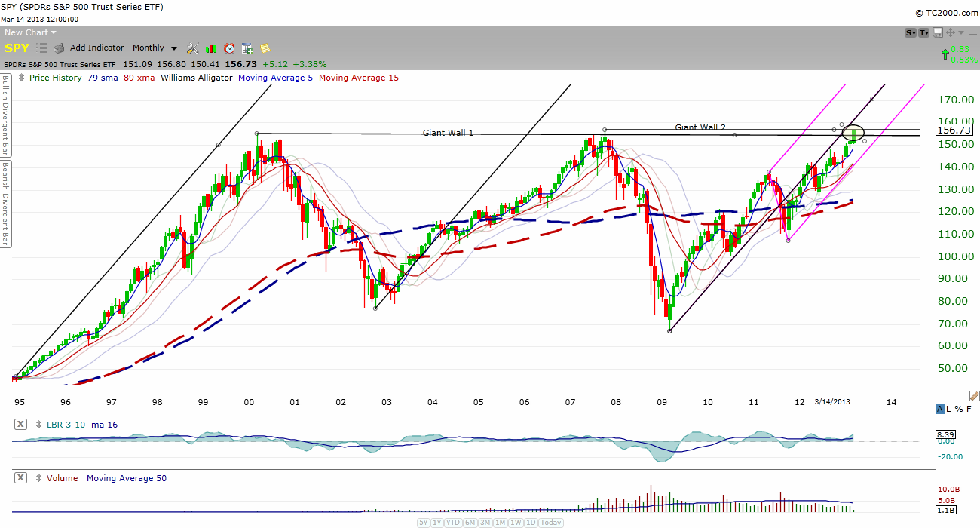Print the chart with the printer icon
The image size is (980, 528).
point(59,48)
